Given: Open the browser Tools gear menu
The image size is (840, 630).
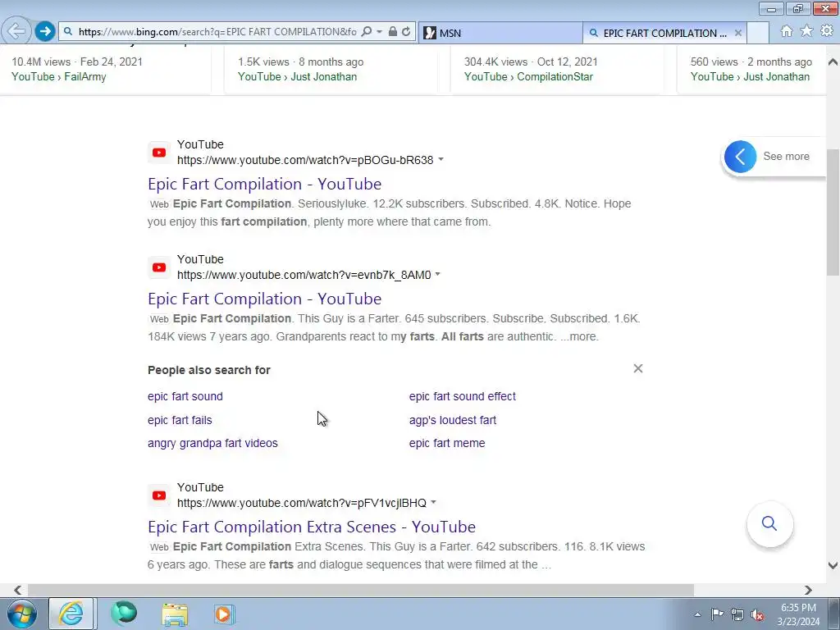Looking at the screenshot, I should (827, 31).
